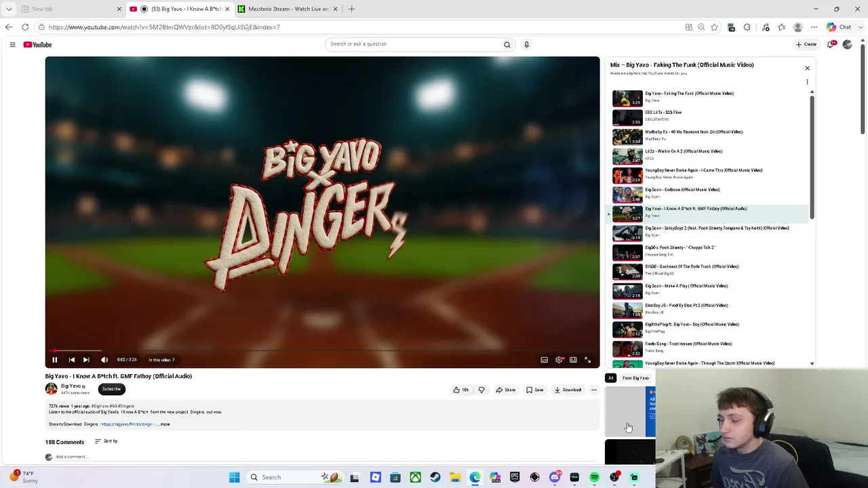Like the video
868x488 pixels.
point(461,390)
